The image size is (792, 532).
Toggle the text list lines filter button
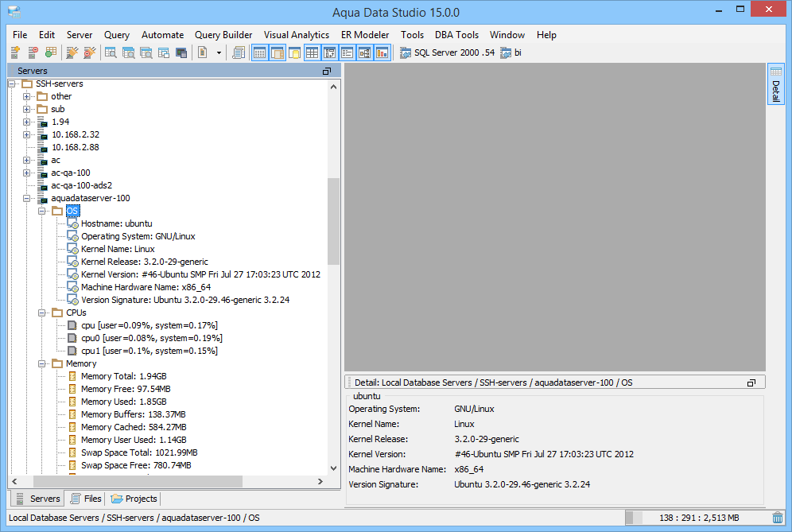(x=347, y=52)
